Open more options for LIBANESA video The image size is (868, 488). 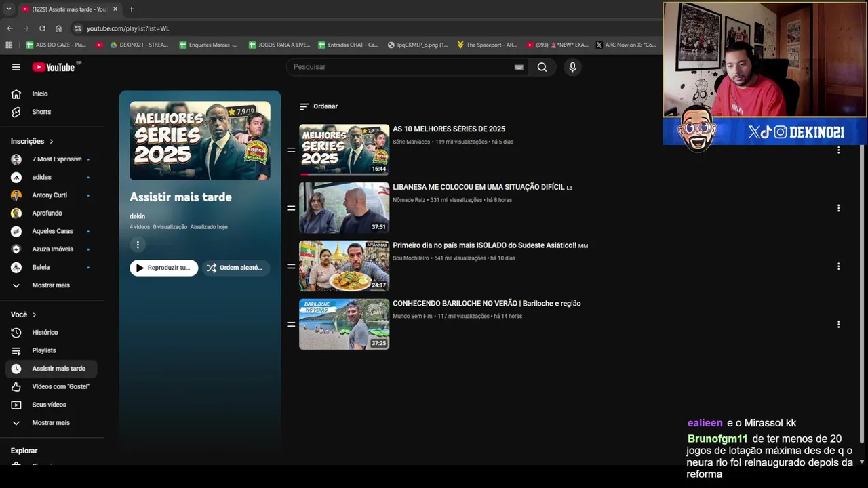(838, 208)
